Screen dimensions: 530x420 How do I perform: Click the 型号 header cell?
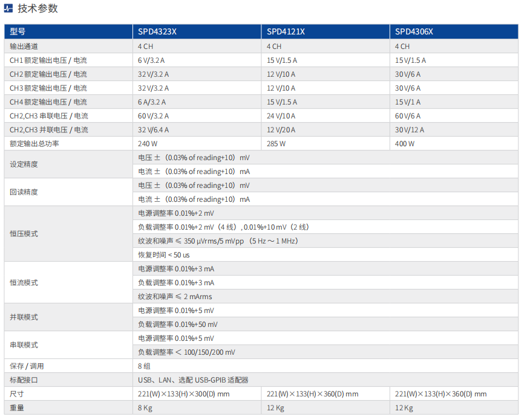(18, 31)
